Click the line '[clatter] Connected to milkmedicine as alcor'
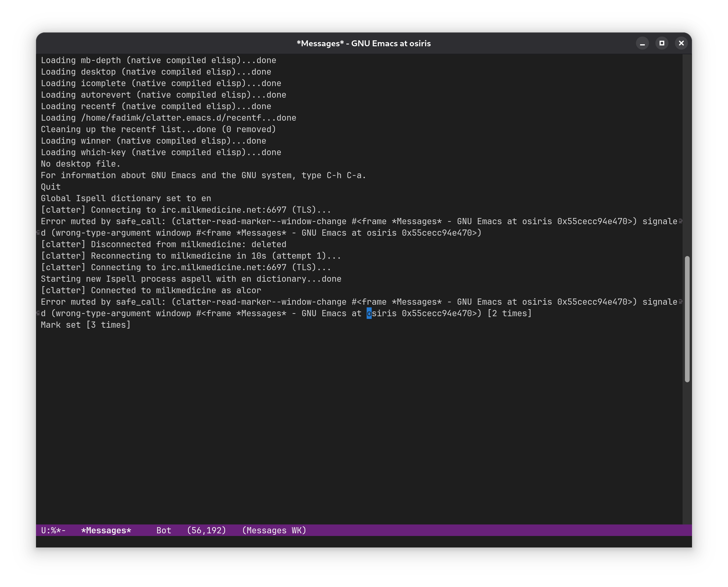The height and width of the screenshot is (587, 728). tap(151, 290)
